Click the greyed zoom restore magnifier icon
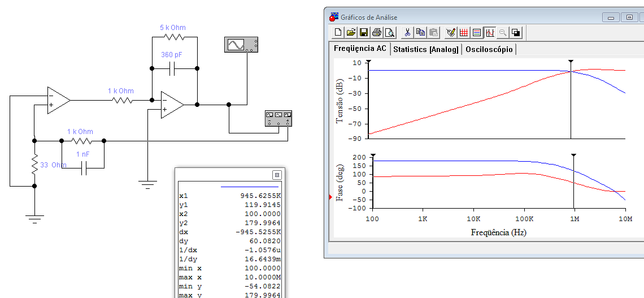 [503, 32]
